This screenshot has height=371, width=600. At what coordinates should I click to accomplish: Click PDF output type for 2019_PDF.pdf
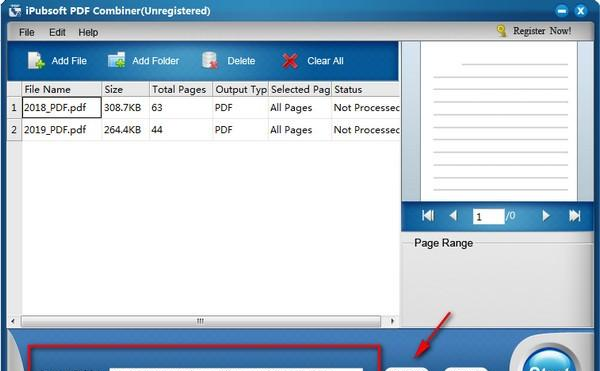click(241, 130)
